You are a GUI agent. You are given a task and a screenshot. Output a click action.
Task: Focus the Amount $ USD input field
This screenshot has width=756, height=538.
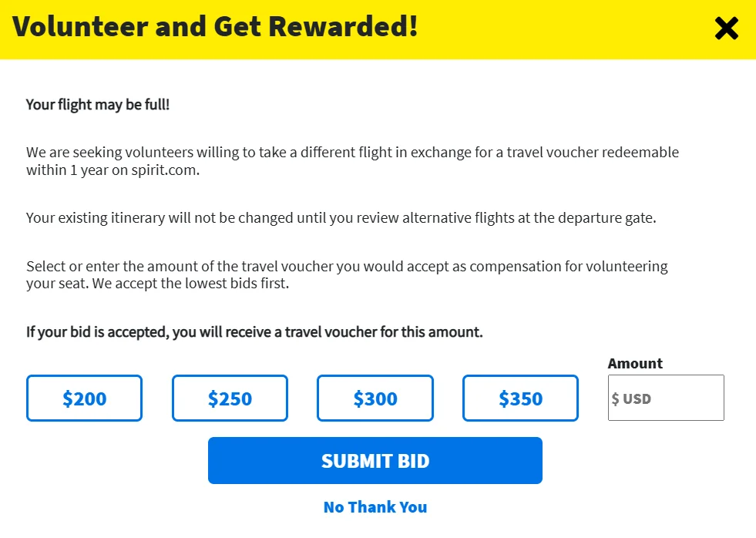pyautogui.click(x=666, y=398)
